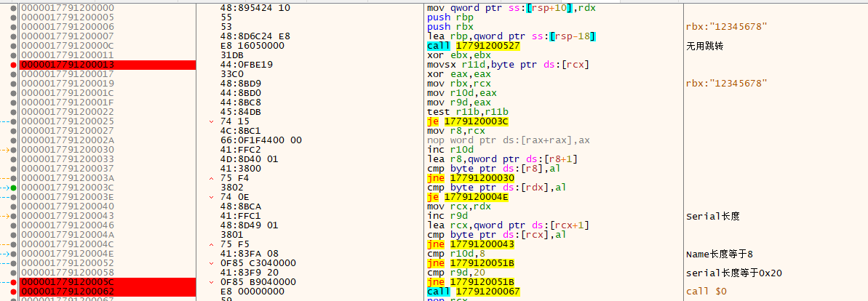Image resolution: width=868 pixels, height=301 pixels.
Task: Select address 0000017791200043
Action: point(68,216)
